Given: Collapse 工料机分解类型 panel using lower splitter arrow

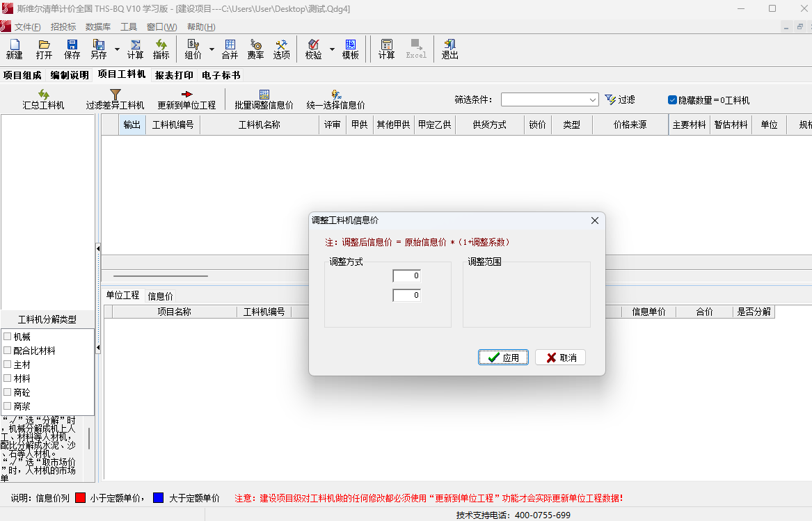Looking at the screenshot, I should [98, 348].
